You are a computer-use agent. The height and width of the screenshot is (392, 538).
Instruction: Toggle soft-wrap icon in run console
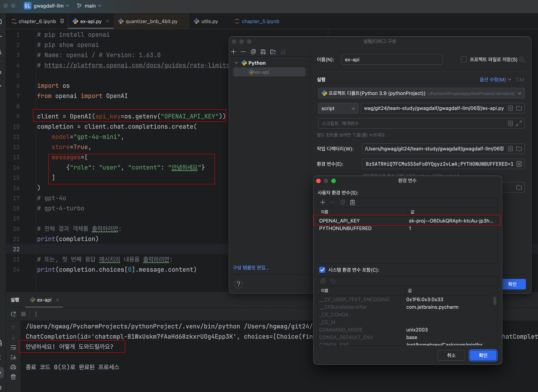(x=13, y=347)
